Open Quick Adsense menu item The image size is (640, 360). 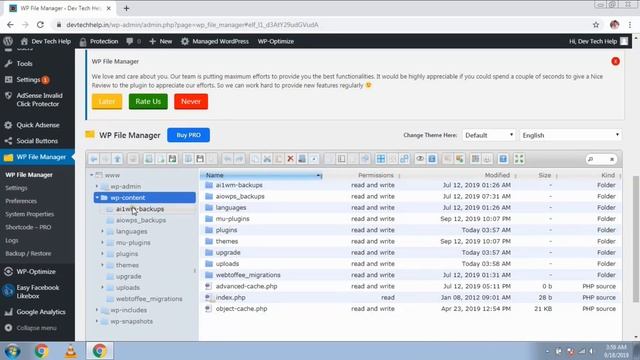(x=37, y=125)
